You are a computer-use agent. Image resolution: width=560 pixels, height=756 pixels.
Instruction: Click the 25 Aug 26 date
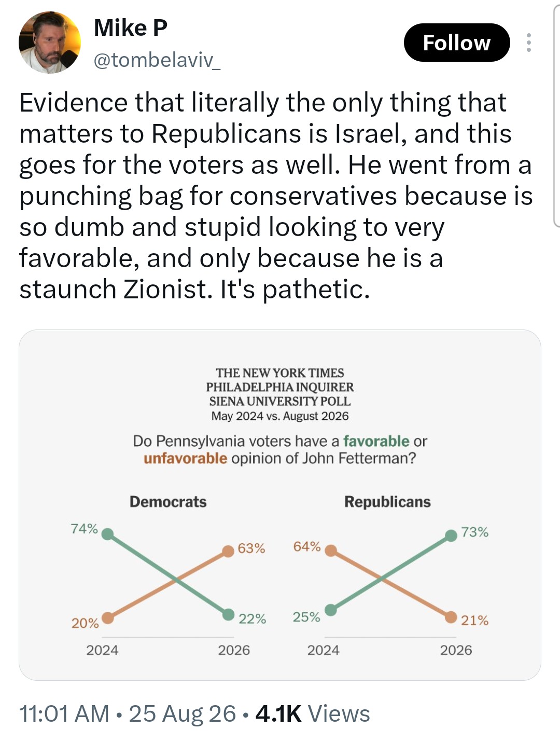183,713
